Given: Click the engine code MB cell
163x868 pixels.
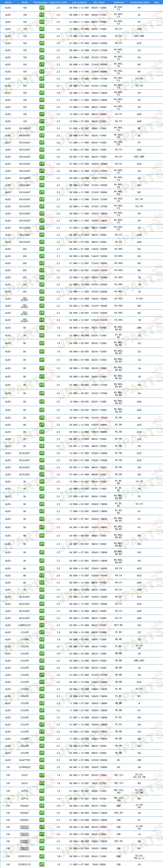Looking at the screenshot, I should pos(139,760).
